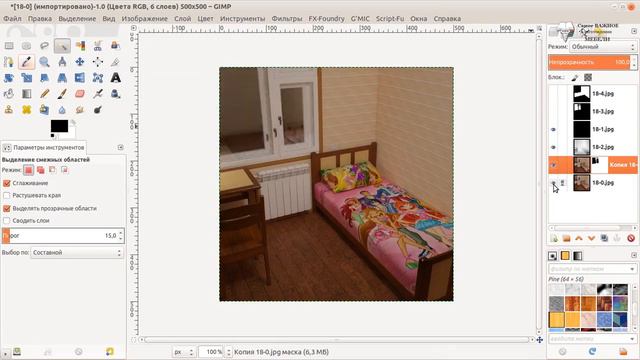Toggle visibility eye of 18-0.jpg layer

pos(553,183)
